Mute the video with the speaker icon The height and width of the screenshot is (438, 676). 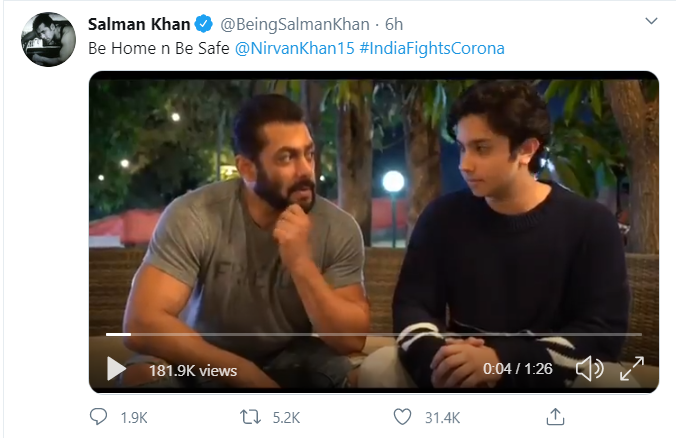pos(589,370)
